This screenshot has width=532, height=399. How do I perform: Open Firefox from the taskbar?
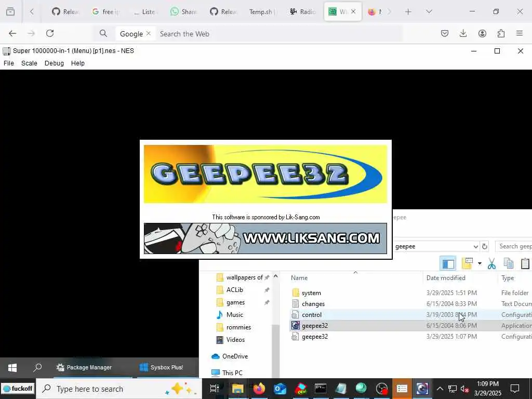(x=259, y=389)
